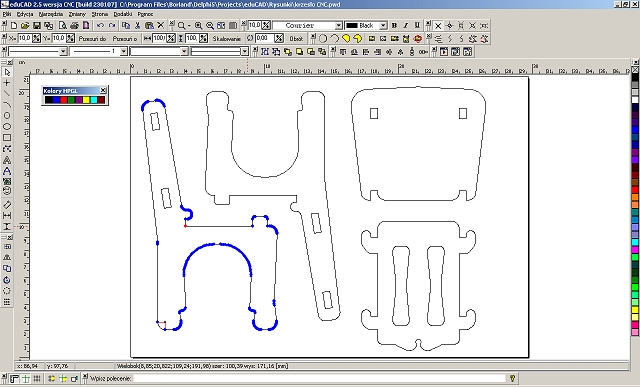Viewport: 640px width, 387px height.
Task: Click the rotation angle field showing 0,00
Action: (x=264, y=39)
